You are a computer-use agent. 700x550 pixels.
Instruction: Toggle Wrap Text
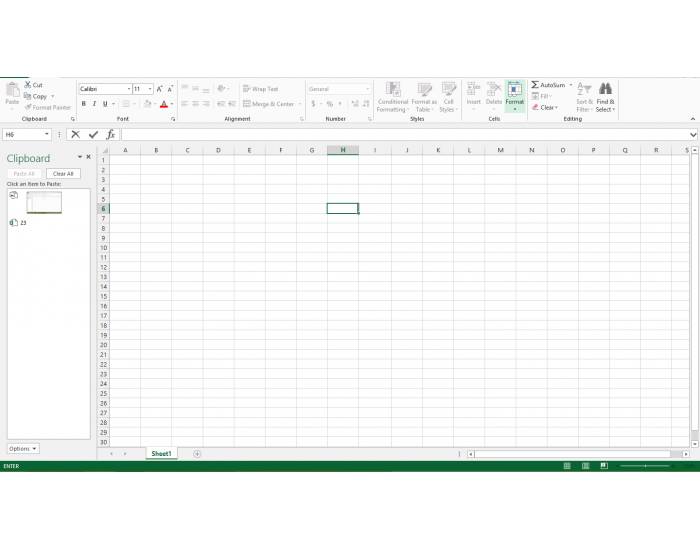[x=260, y=89]
